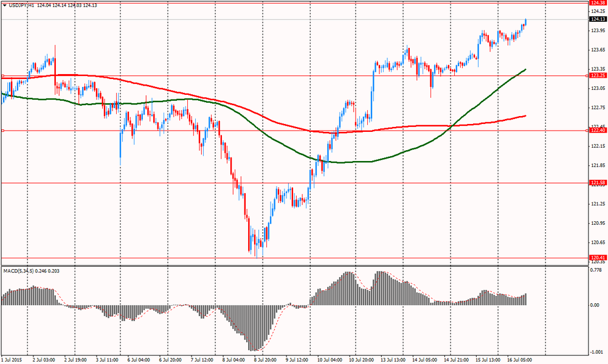Click the 2 Jul 03:00 time label
Image resolution: width=608 pixels, height=364 pixels.
(44, 360)
